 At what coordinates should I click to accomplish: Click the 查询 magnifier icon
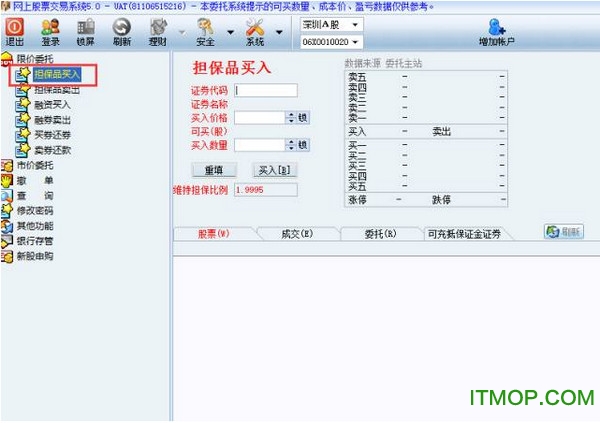click(7, 196)
